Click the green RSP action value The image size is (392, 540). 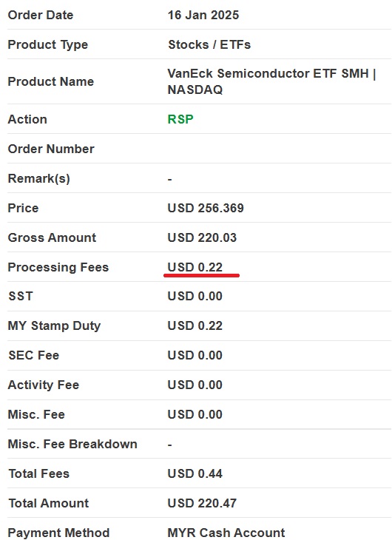click(180, 119)
